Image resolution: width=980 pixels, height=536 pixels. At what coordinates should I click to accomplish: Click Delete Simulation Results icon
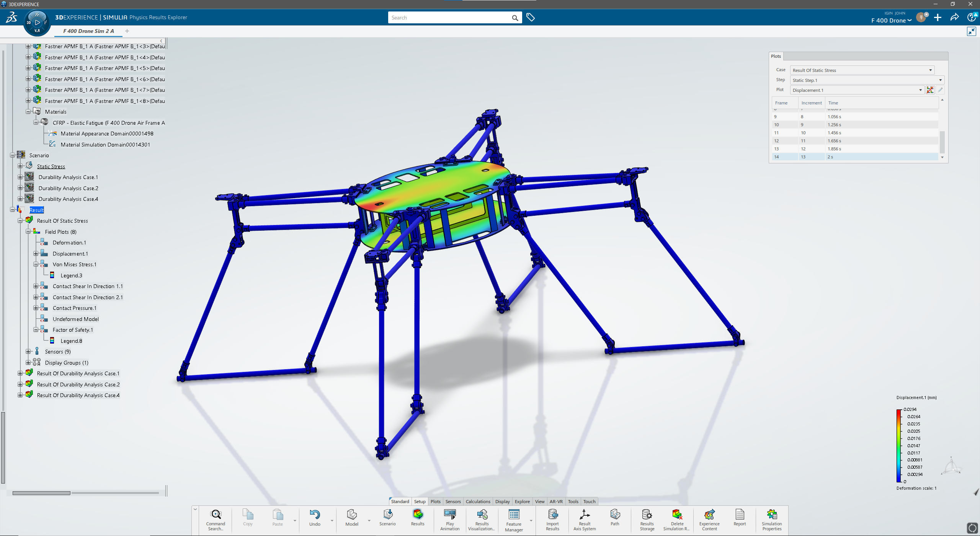pos(676,515)
